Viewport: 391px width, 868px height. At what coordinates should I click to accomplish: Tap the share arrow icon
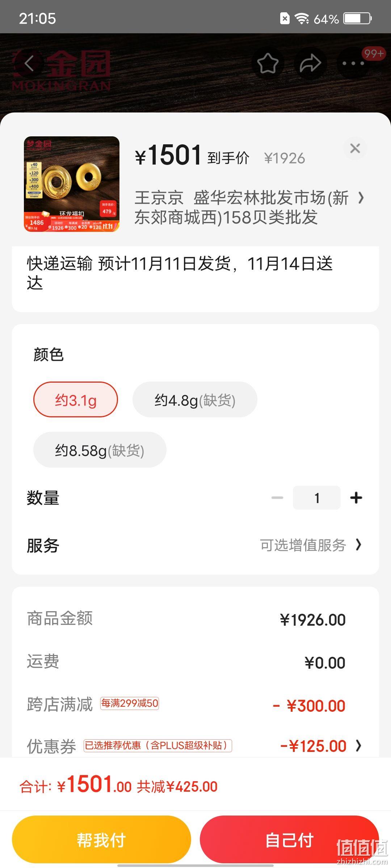(311, 63)
